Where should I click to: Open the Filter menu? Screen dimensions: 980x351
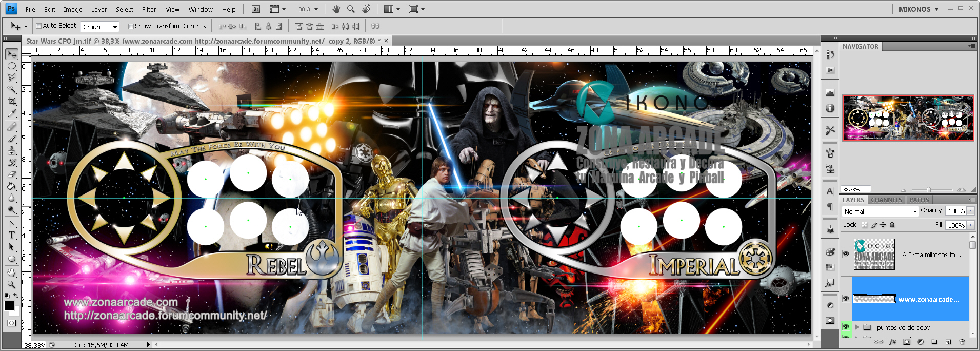[x=149, y=9]
